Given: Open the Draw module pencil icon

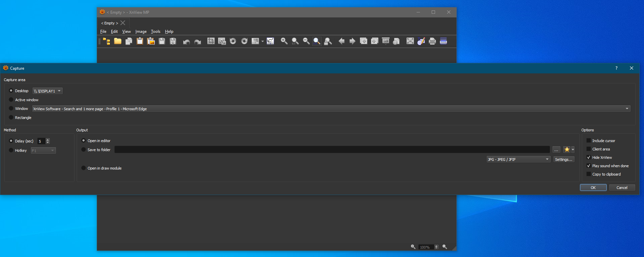Looking at the screenshot, I should click(x=421, y=41).
